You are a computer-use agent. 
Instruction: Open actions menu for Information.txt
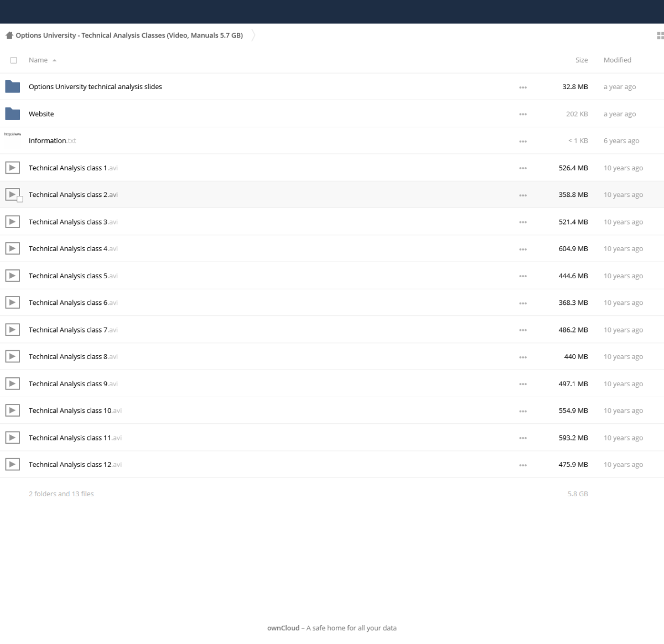523,141
